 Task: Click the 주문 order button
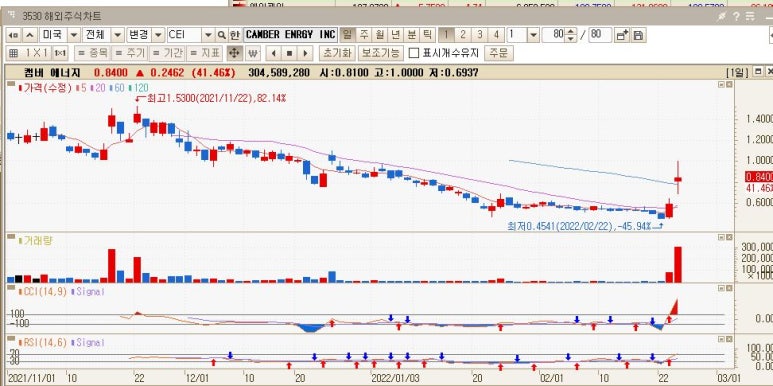pos(498,53)
